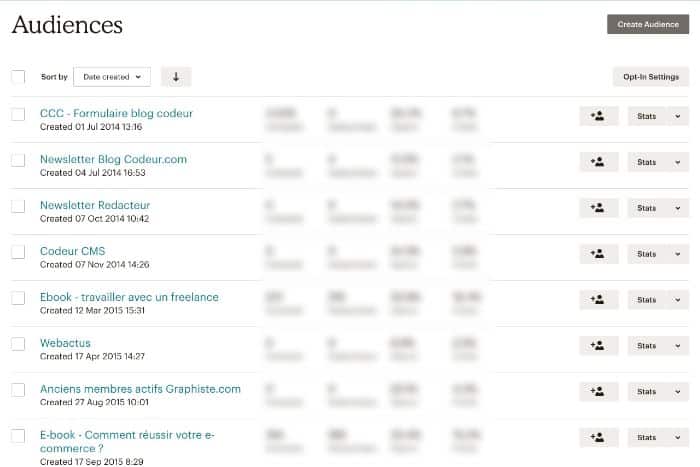The height and width of the screenshot is (467, 700).
Task: Expand Stats dropdown arrow for Codeur CMS
Action: [x=676, y=254]
